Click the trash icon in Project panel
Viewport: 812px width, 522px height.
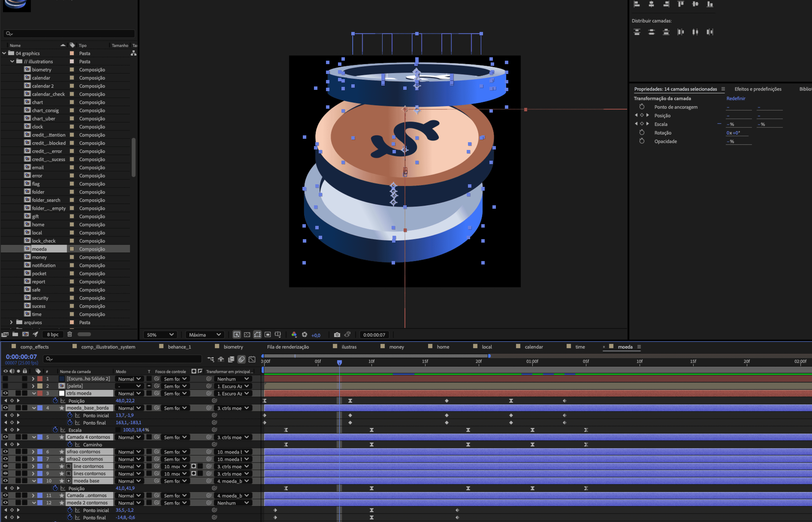(70, 334)
